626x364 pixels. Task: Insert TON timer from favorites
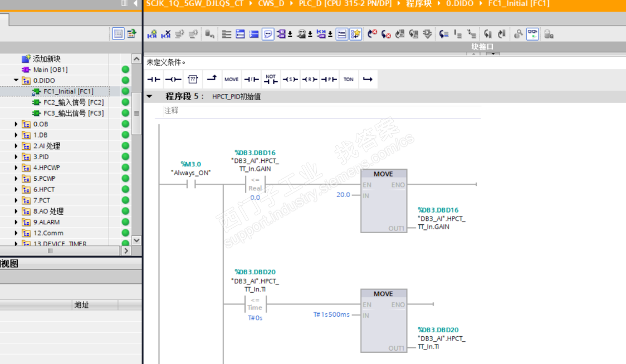[349, 80]
